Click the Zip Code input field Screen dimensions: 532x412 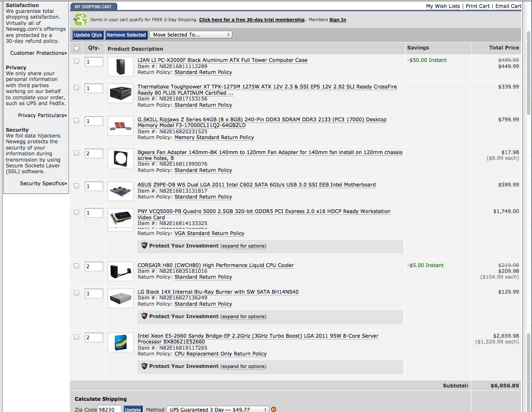pos(109,410)
